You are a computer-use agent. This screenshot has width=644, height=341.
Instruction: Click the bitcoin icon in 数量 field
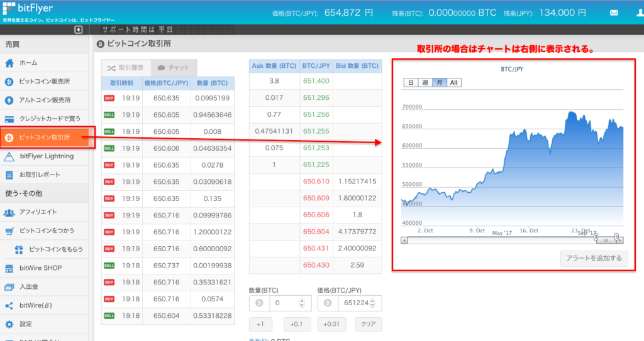259,303
